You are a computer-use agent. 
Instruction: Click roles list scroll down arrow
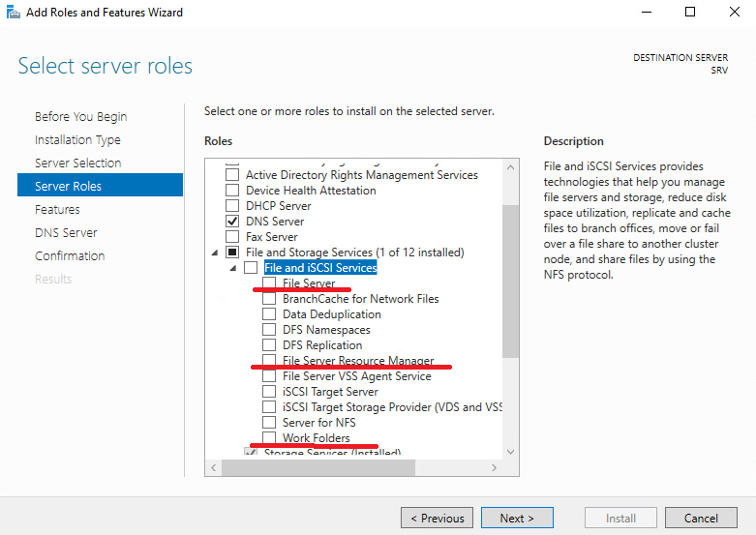[510, 452]
